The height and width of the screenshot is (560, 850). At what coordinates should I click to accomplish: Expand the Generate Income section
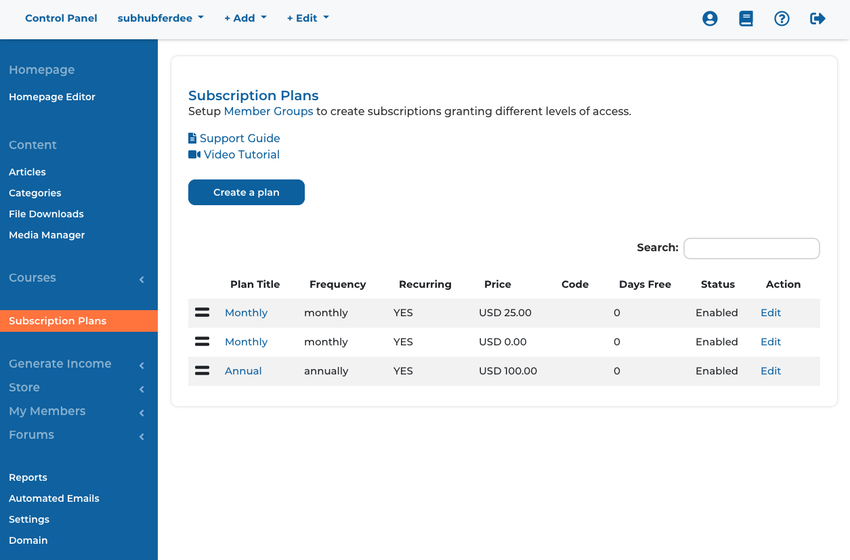pyautogui.click(x=79, y=364)
